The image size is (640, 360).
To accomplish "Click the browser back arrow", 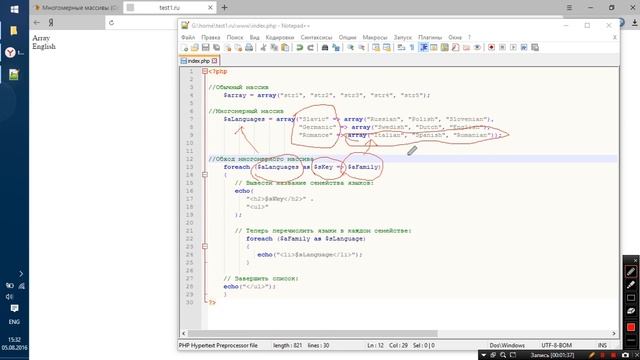I will [37, 22].
